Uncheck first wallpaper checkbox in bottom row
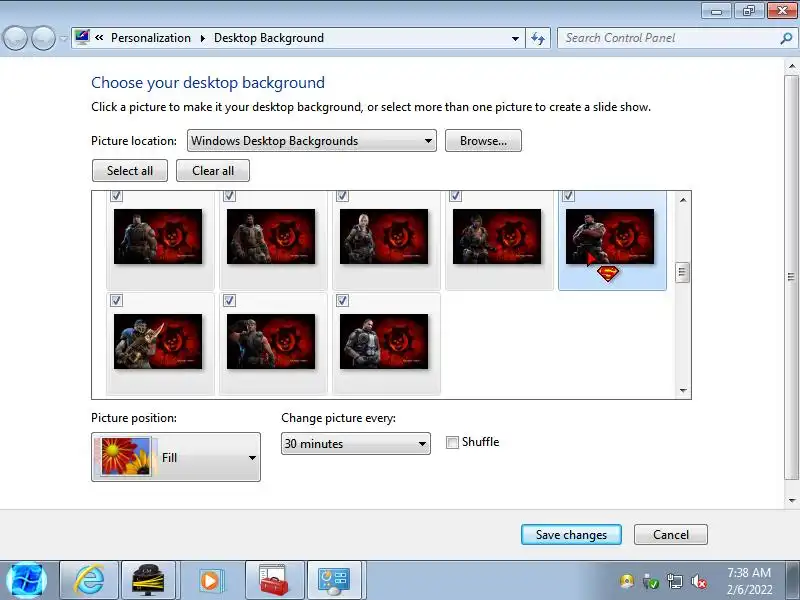800x600 pixels. point(116,301)
